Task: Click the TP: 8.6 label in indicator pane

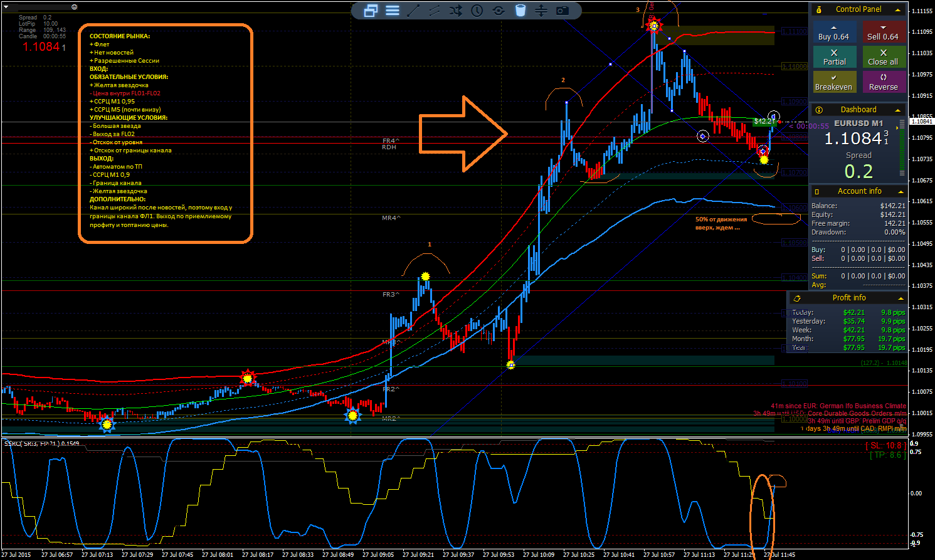Action: pyautogui.click(x=887, y=455)
